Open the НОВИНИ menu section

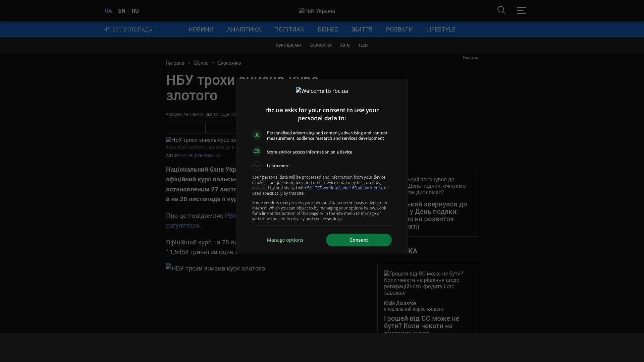pyautogui.click(x=201, y=29)
